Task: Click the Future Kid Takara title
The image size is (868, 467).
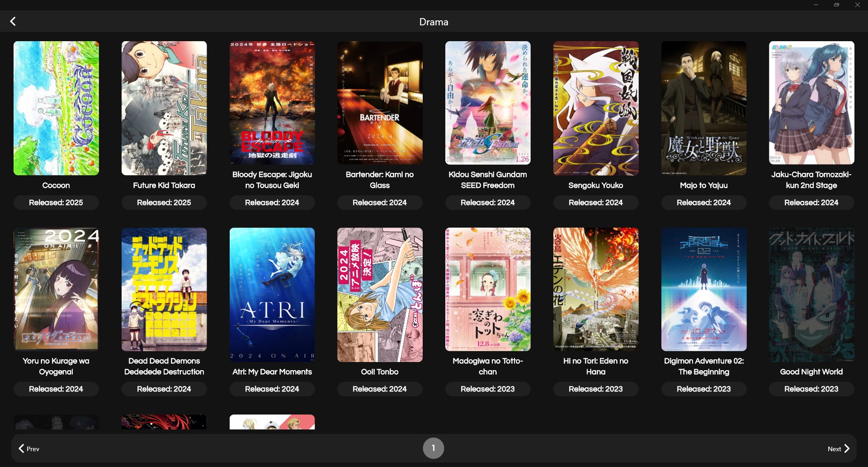Action: point(164,185)
